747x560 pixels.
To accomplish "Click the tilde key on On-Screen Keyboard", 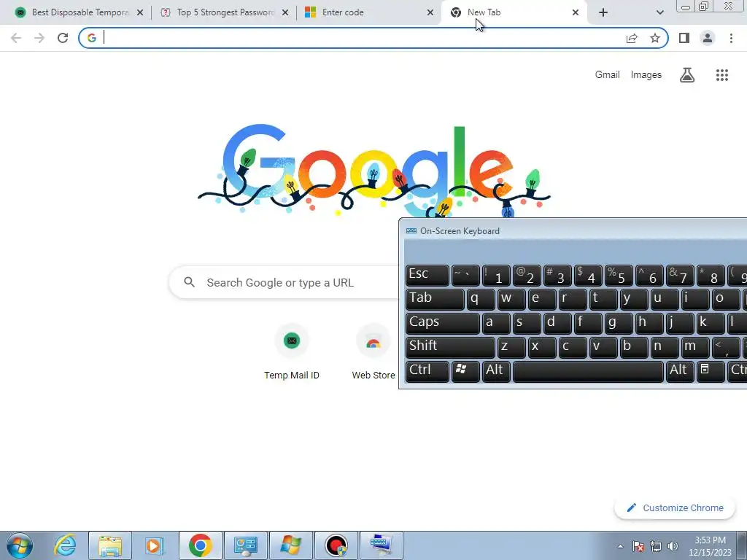I will (465, 276).
